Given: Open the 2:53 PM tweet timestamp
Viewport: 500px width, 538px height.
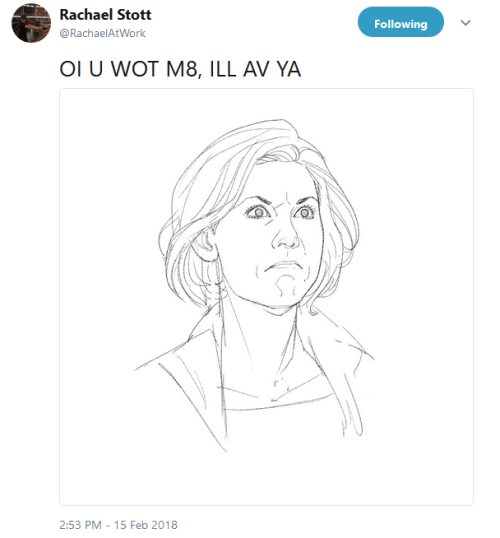Looking at the screenshot, I should pyautogui.click(x=80, y=525).
